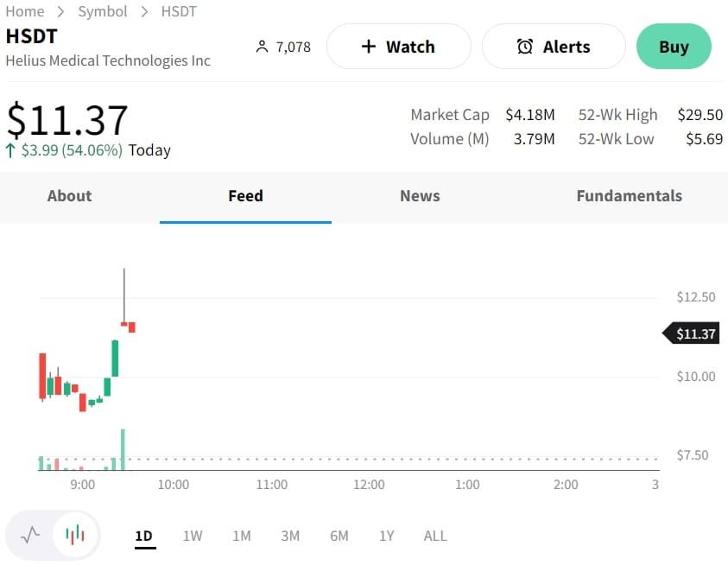728x565 pixels.
Task: Select the 3M time range
Action: (x=290, y=536)
